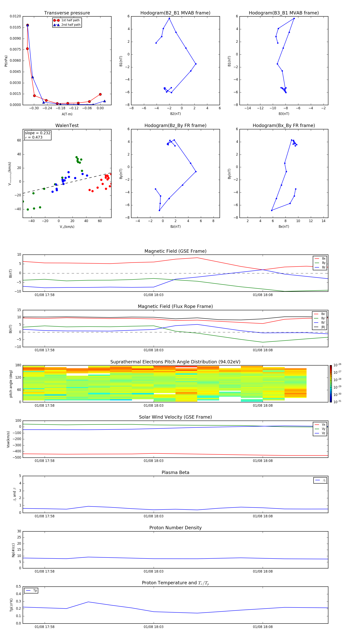Click the 'Magnetic Field (Flux Rope Frame)' title
The height and width of the screenshot is (644, 351).
point(175,307)
